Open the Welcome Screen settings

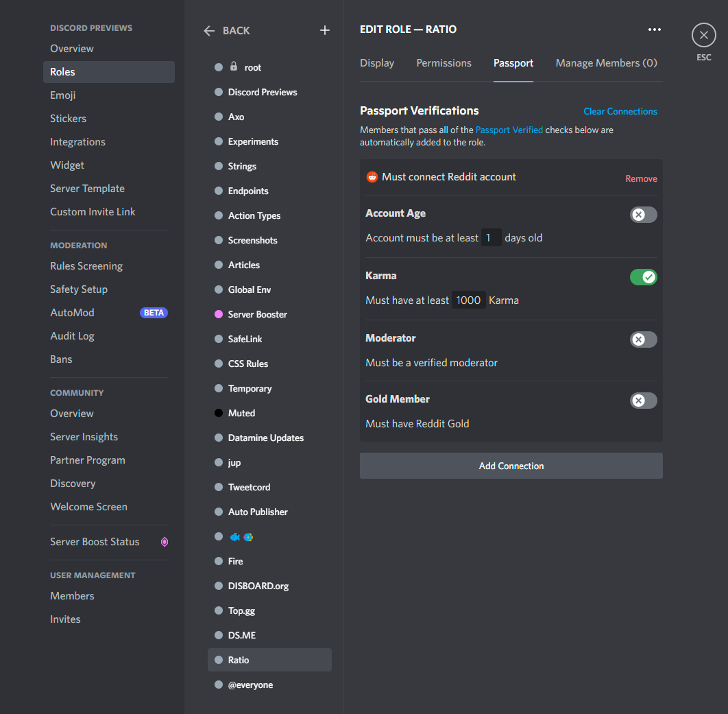pos(109,507)
